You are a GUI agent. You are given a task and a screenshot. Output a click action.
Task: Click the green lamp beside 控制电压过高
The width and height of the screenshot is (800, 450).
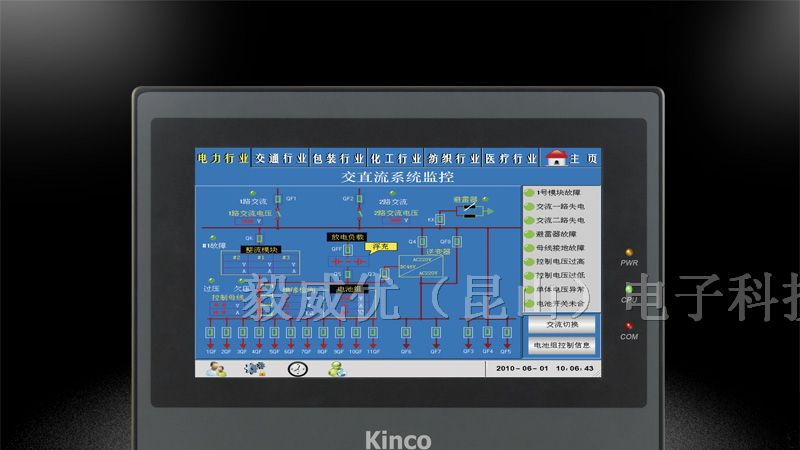[x=530, y=262]
